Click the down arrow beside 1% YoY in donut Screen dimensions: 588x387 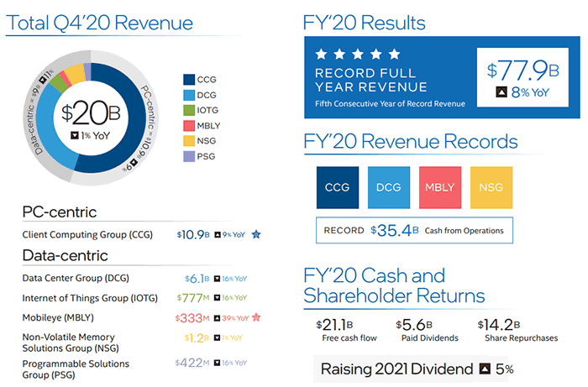[75, 135]
